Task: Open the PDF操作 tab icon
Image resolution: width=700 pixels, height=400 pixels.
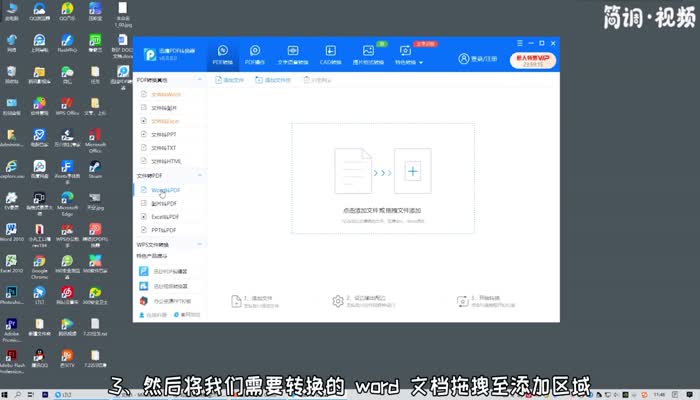Action: (255, 54)
